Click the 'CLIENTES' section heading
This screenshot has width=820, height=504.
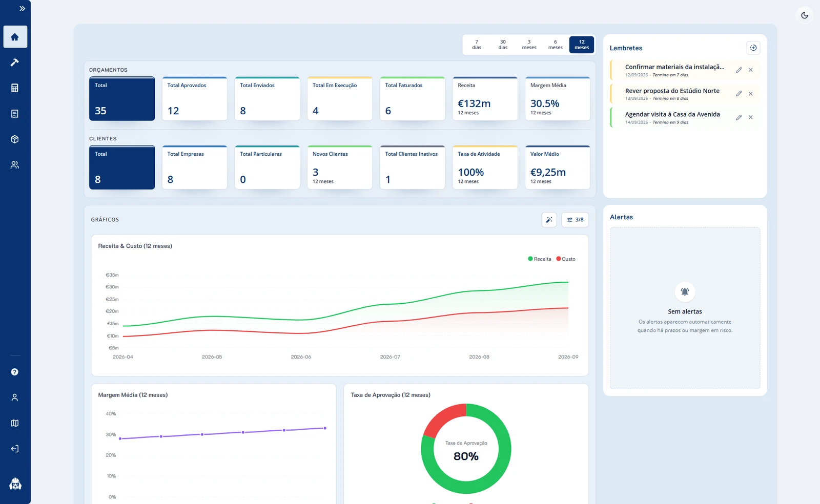coord(103,139)
